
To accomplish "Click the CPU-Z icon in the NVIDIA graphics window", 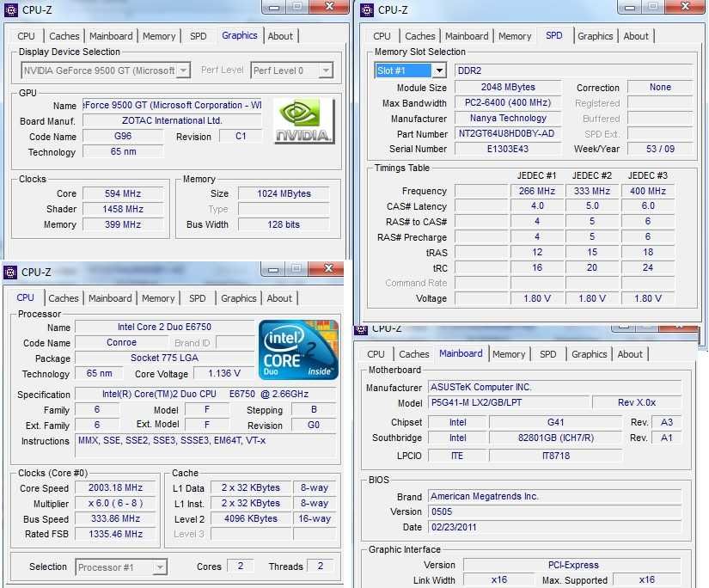I will coord(11,9).
